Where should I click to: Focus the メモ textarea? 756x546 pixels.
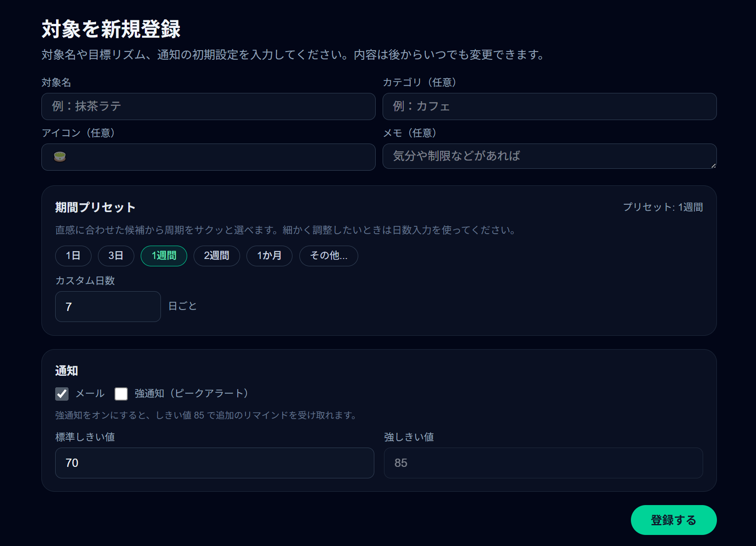point(550,156)
